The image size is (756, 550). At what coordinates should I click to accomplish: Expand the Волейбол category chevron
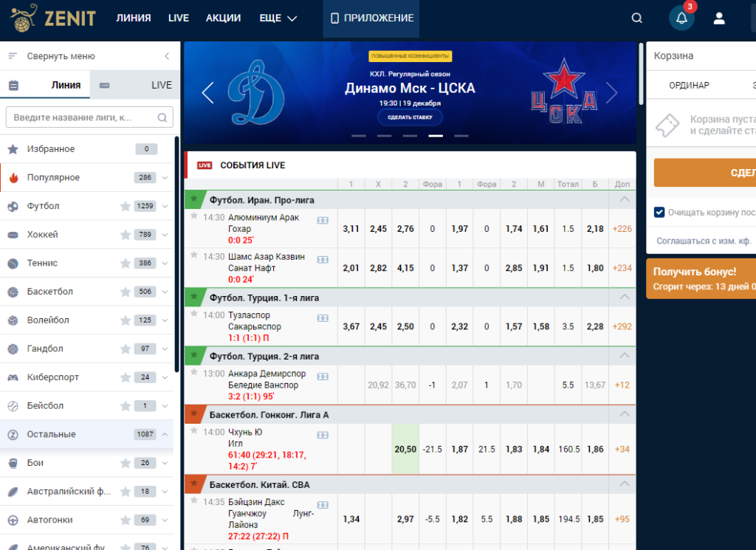coord(165,320)
